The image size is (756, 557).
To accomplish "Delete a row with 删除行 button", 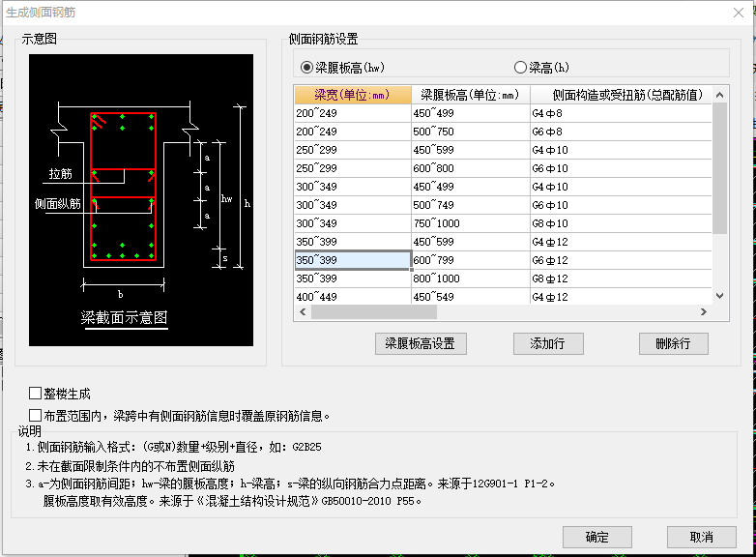I will click(x=674, y=343).
